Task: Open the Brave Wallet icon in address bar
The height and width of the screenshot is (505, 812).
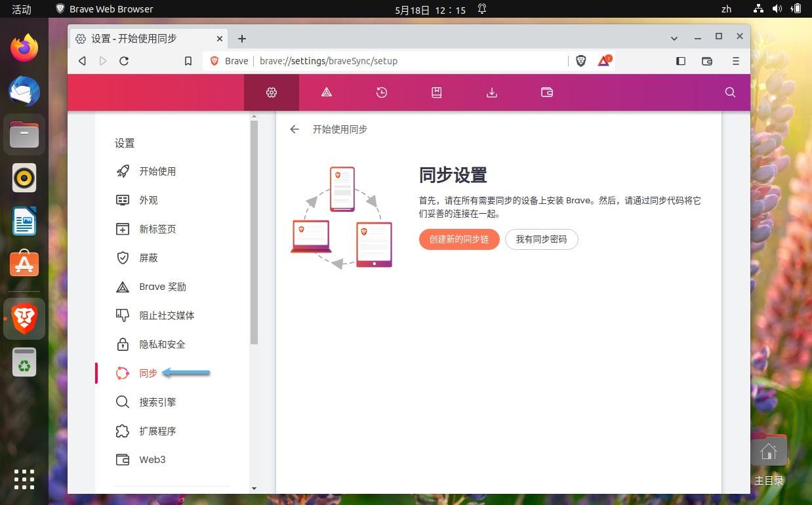Action: 707,61
